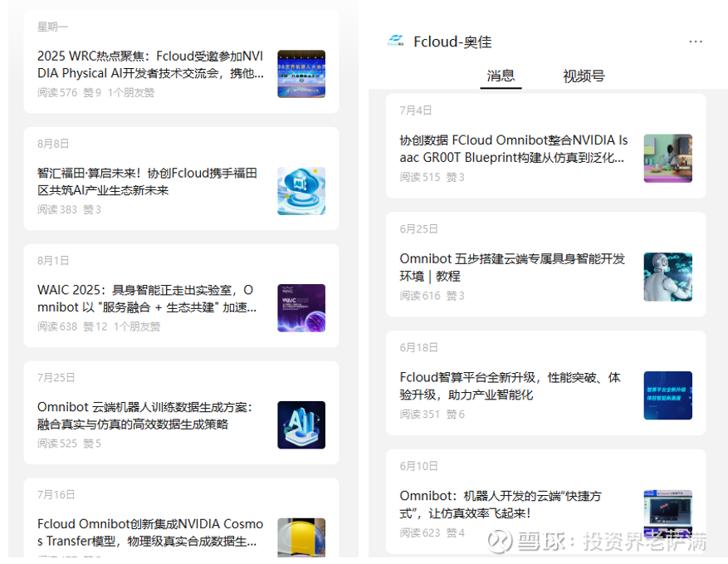Click the white robot thumbnail for 五步搭建 article
The height and width of the screenshot is (564, 728).
667,277
